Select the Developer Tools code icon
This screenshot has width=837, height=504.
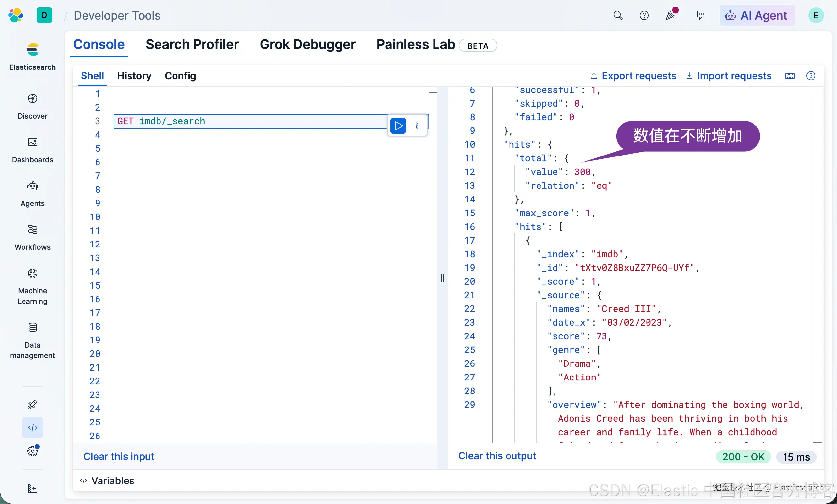pyautogui.click(x=32, y=428)
